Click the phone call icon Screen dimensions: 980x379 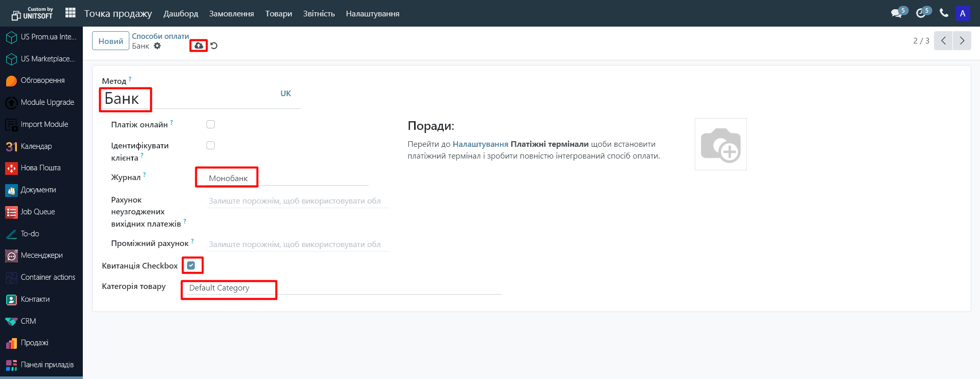tap(944, 13)
